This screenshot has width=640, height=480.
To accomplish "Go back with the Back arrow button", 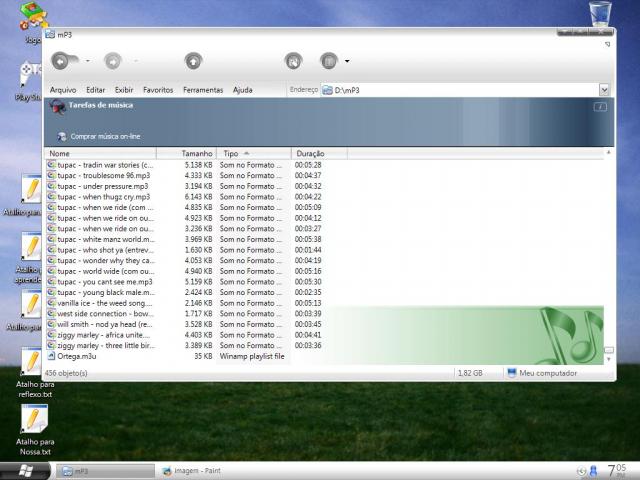I will (x=61, y=61).
